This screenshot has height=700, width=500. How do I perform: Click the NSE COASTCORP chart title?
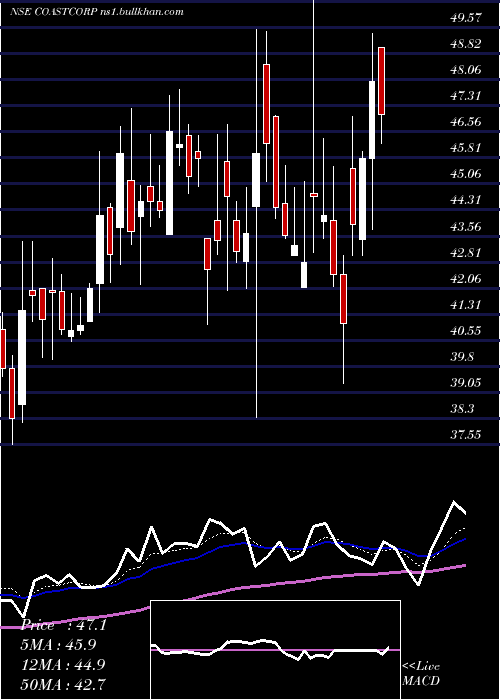(x=97, y=12)
